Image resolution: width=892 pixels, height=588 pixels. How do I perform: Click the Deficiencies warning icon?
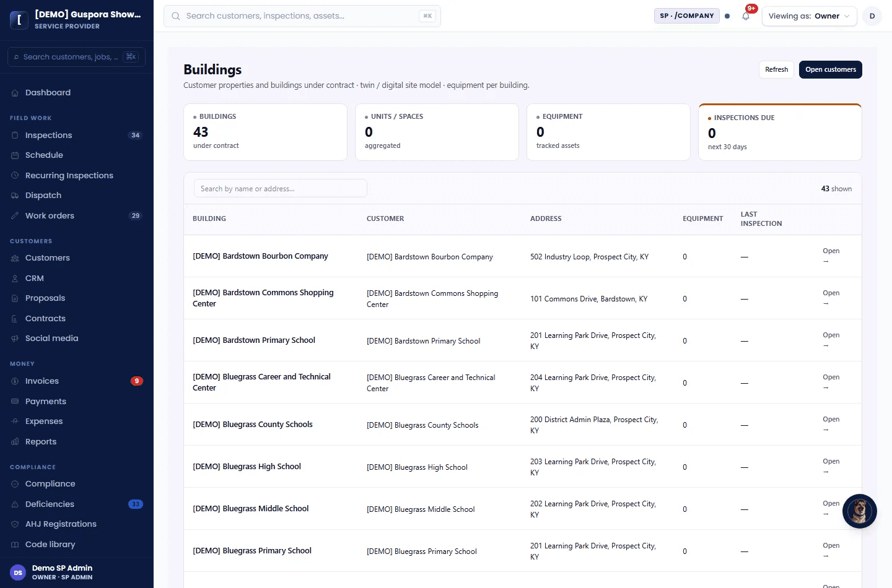coord(15,504)
